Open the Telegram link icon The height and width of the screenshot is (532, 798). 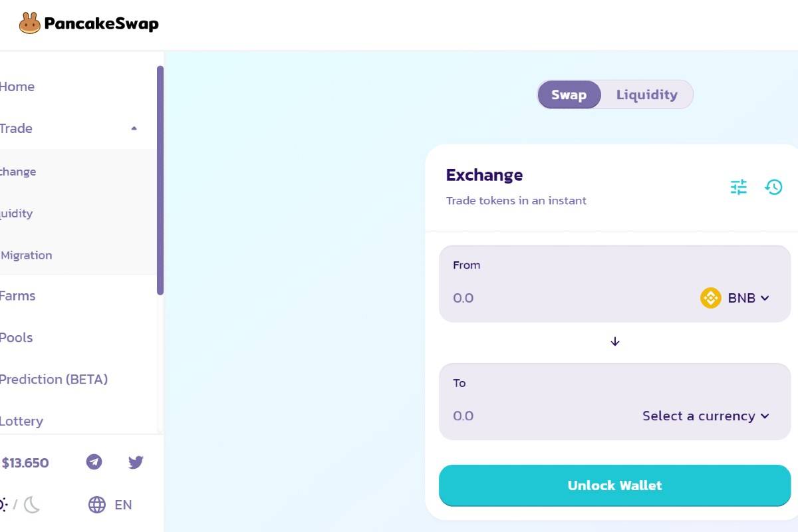[x=94, y=462]
